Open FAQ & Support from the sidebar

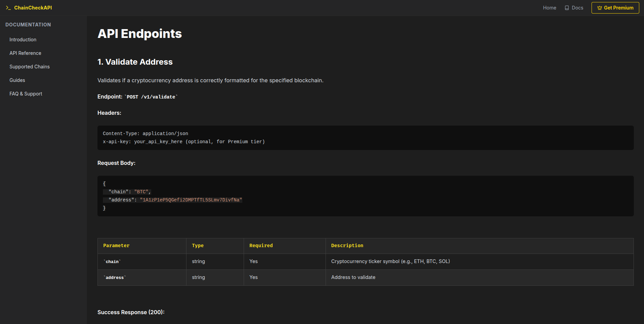click(26, 94)
